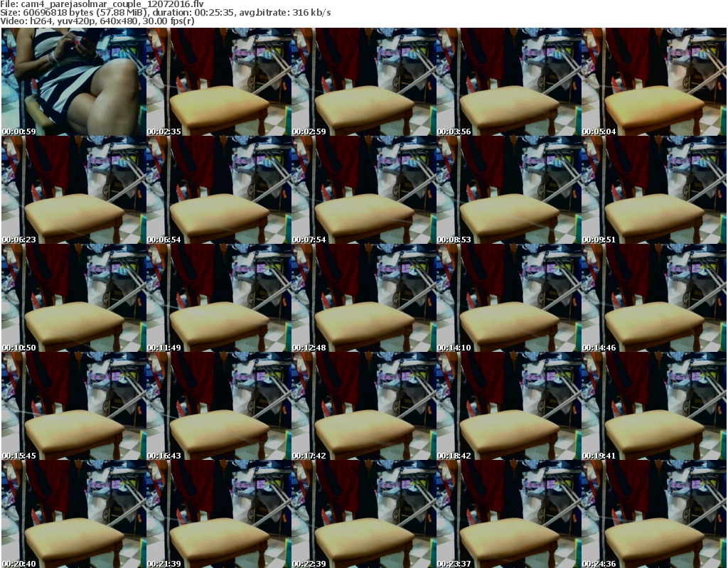
Task: Pick the preview frame at 00:12:48
Action: click(363, 298)
